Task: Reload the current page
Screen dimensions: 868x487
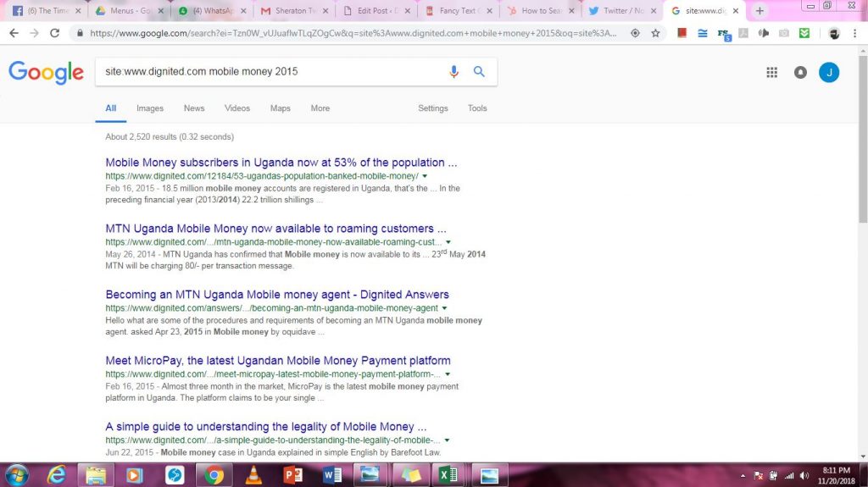Action: pos(54,33)
